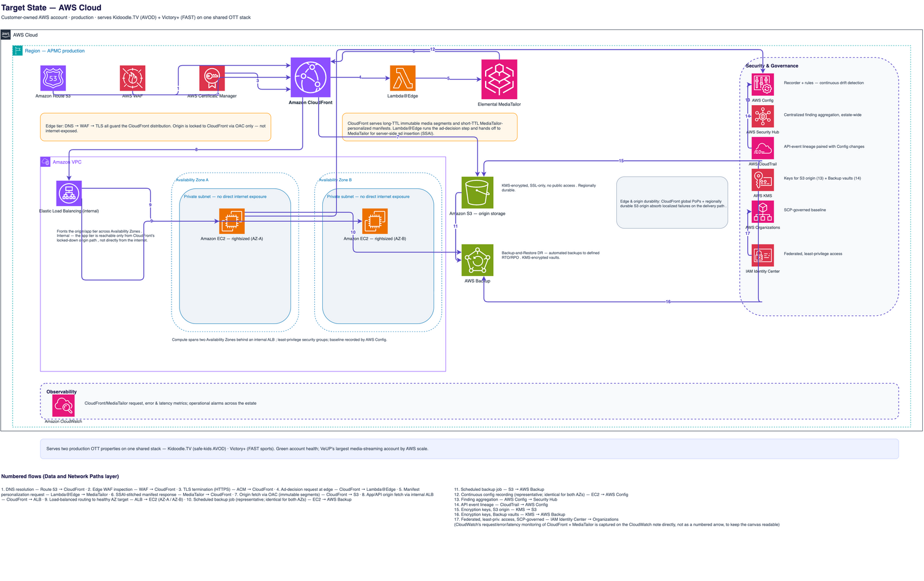924x581 pixels.
Task: Click Centralized finding aggregation text
Action: (x=822, y=115)
